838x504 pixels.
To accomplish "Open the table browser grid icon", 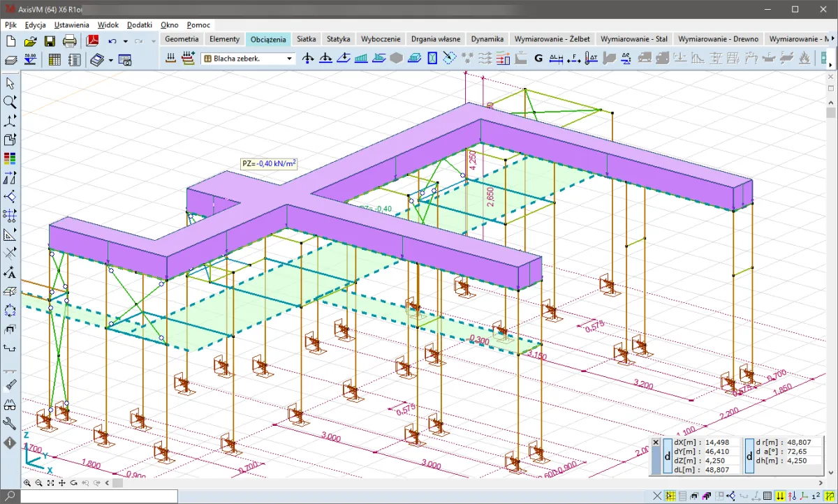I will (x=54, y=60).
